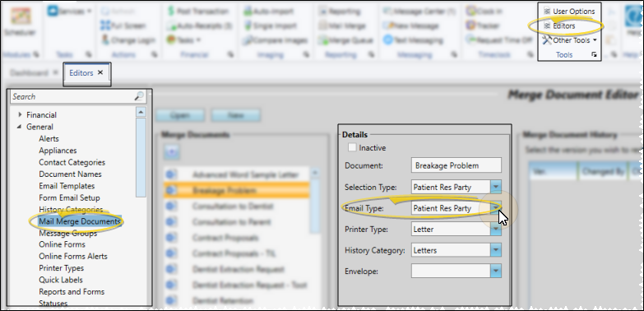Screen dimensions: 644x311
Task: Click the Document name field
Action: click(x=456, y=165)
